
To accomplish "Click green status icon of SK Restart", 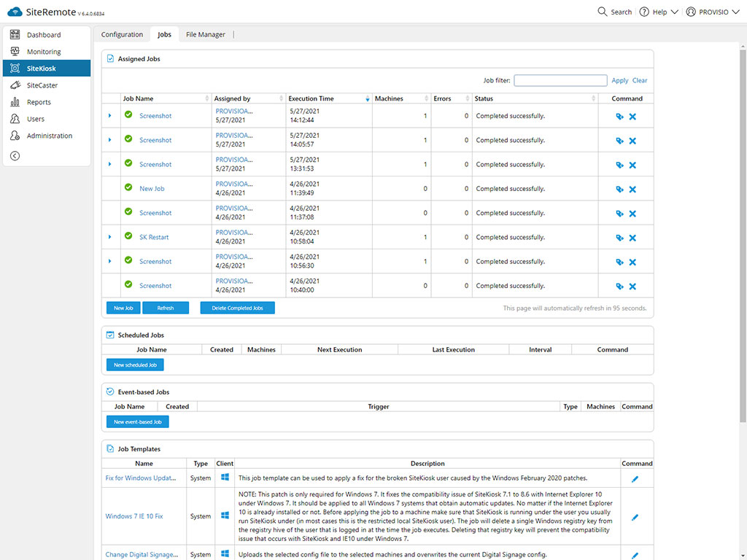I will [x=128, y=236].
